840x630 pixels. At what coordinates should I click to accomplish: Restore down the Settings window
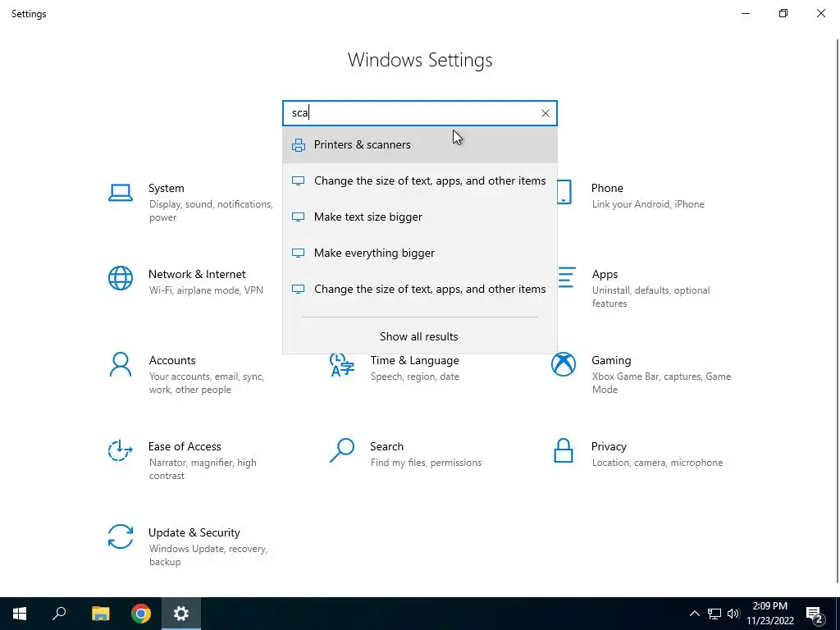pyautogui.click(x=783, y=13)
